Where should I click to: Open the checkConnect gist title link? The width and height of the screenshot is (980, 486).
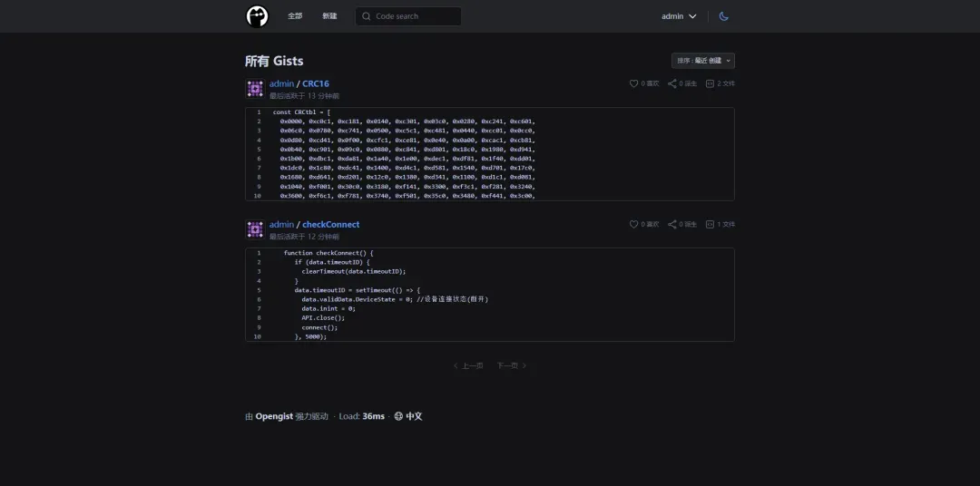pyautogui.click(x=330, y=224)
